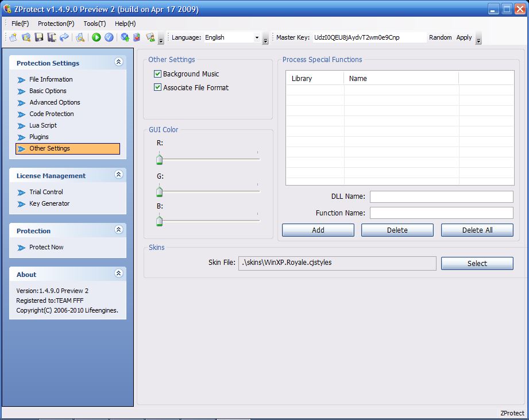Click the Save floppy disk icon
Image resolution: width=529 pixels, height=420 pixels.
point(39,37)
